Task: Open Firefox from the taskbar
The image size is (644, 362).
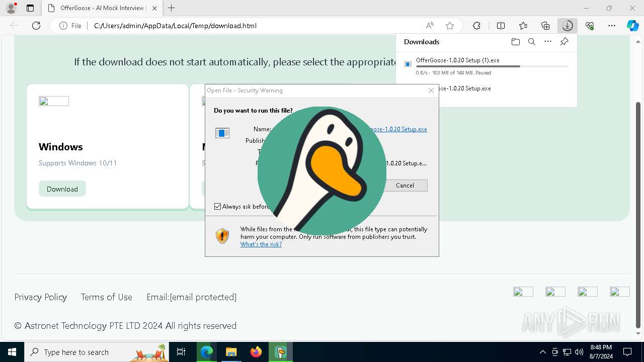Action: (x=256, y=352)
